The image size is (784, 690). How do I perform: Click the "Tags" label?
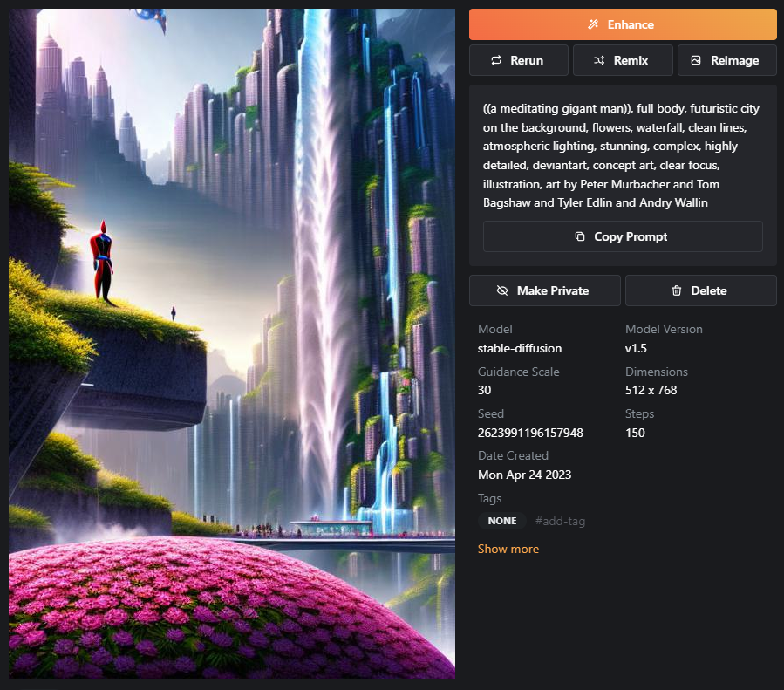pos(489,498)
